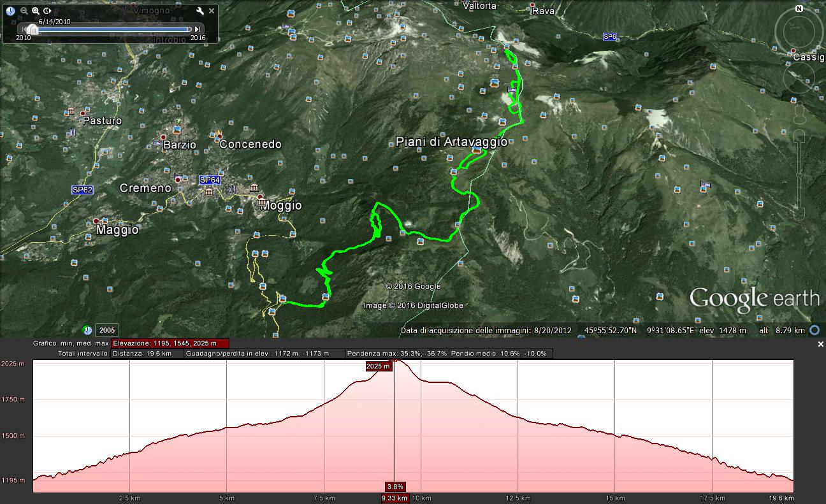Image resolution: width=826 pixels, height=504 pixels.
Task: Click the red place dot beside Maggio
Action: [x=96, y=221]
